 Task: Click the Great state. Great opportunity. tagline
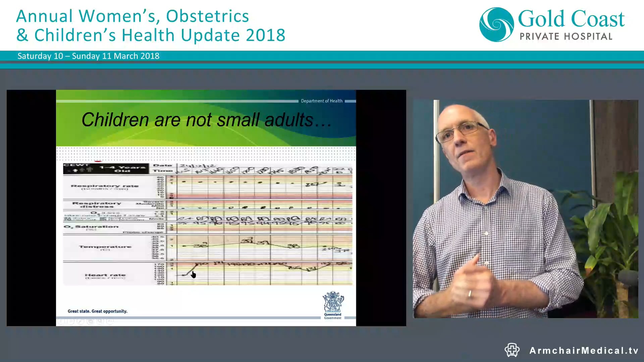pyautogui.click(x=97, y=311)
